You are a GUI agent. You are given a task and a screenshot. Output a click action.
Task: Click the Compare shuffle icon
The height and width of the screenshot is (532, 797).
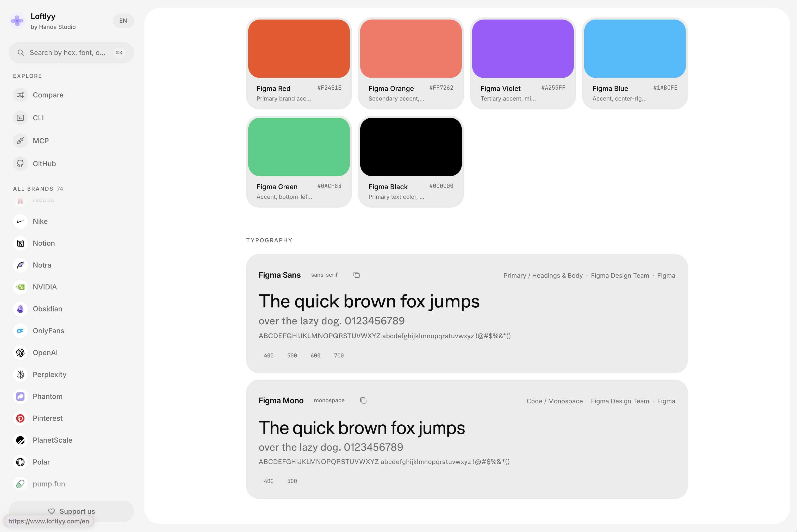tap(20, 95)
